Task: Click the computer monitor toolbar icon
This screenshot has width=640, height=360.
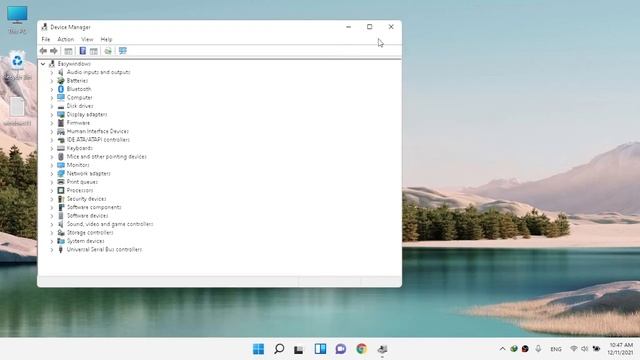Action: pyautogui.click(x=122, y=51)
